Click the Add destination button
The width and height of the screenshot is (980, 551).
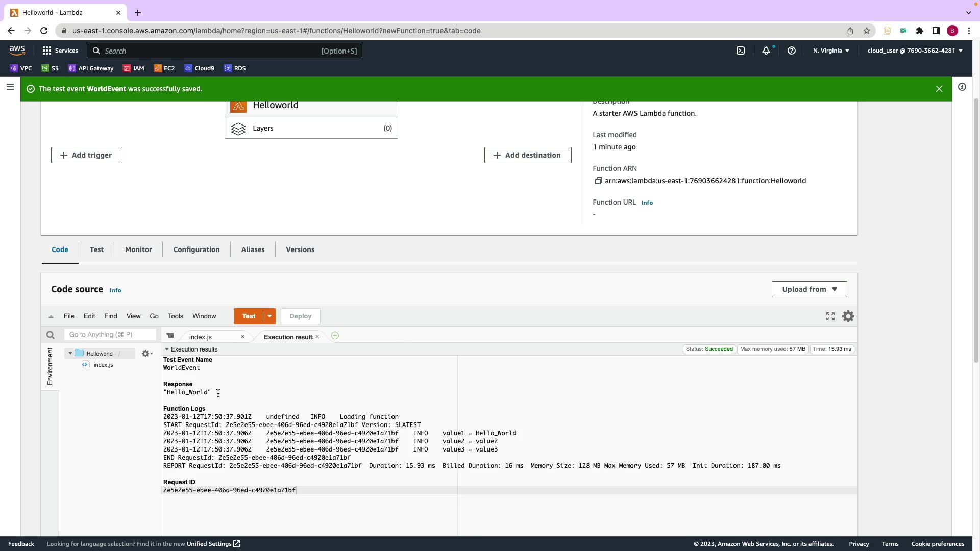pos(527,155)
